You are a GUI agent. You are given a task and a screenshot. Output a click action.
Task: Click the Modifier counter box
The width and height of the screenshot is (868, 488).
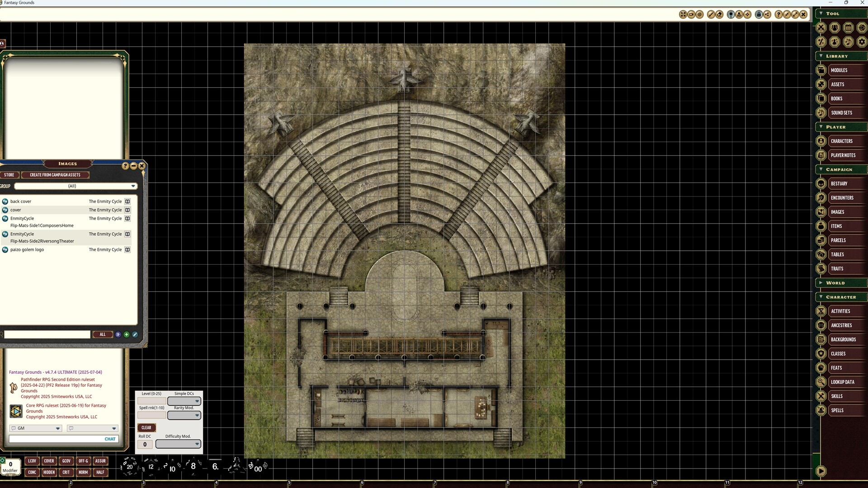[10, 465]
